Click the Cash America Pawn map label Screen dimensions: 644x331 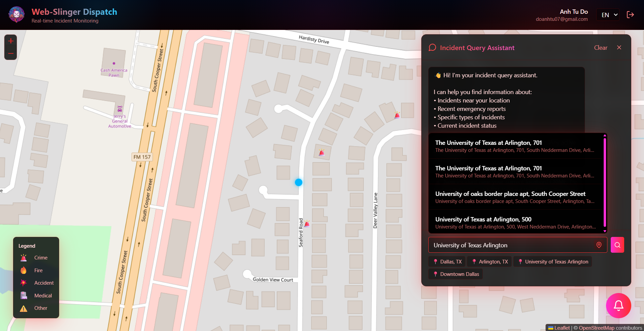point(114,73)
